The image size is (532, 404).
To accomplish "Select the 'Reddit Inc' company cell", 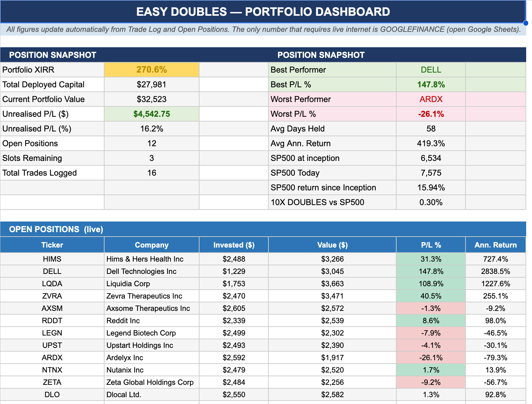I will 152,321.
